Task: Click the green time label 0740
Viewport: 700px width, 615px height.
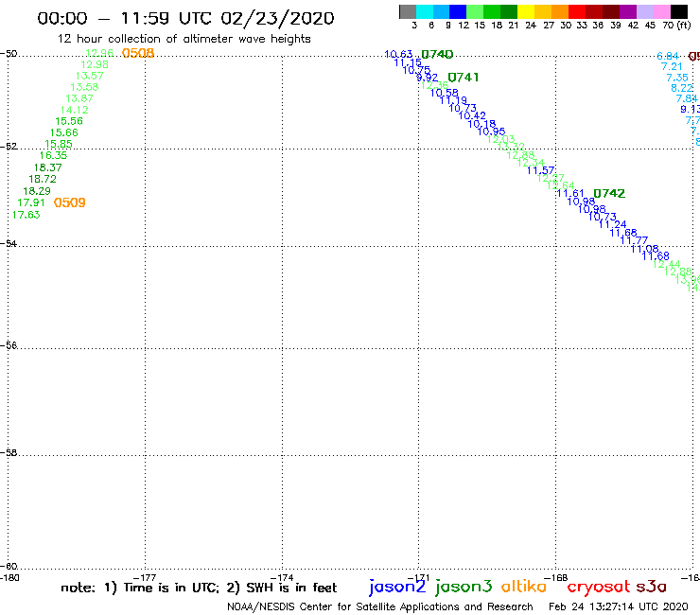Action: (x=437, y=55)
